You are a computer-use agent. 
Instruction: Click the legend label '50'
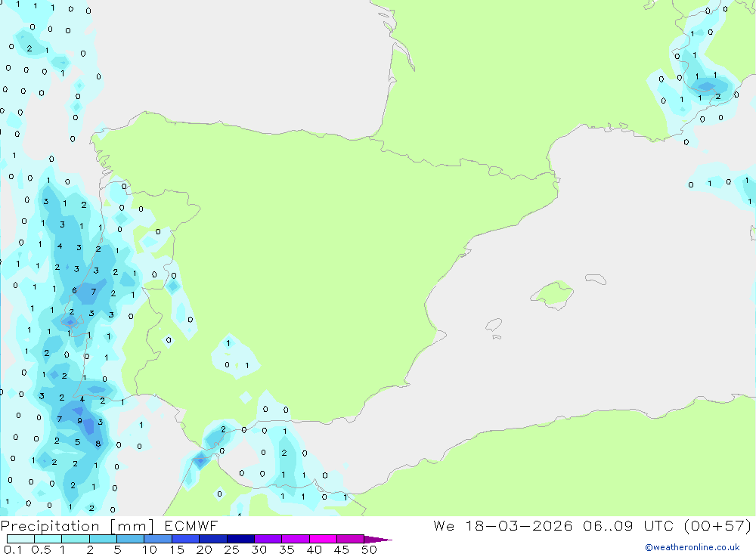click(x=369, y=549)
